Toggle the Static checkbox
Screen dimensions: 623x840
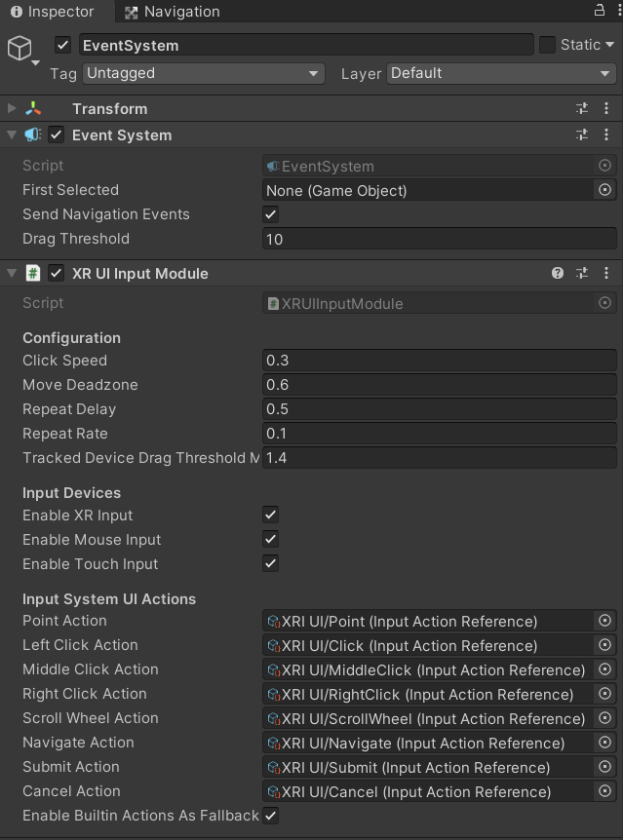(547, 45)
